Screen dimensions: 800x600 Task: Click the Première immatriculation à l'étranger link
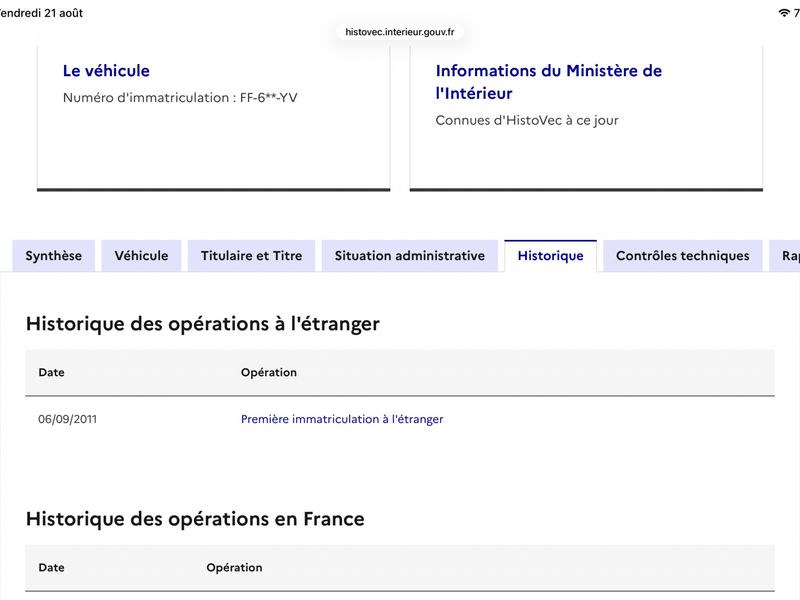tap(342, 419)
